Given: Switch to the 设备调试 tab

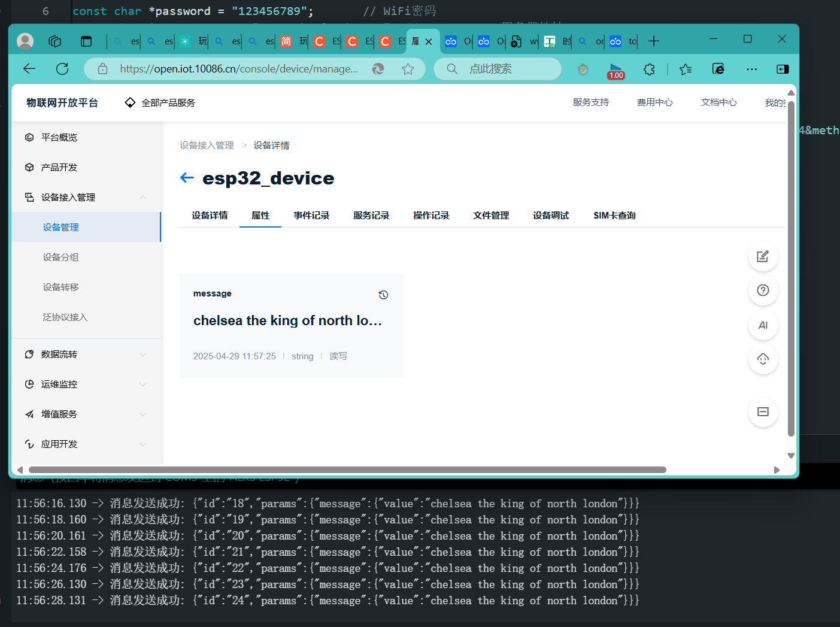Looking at the screenshot, I should (551, 215).
